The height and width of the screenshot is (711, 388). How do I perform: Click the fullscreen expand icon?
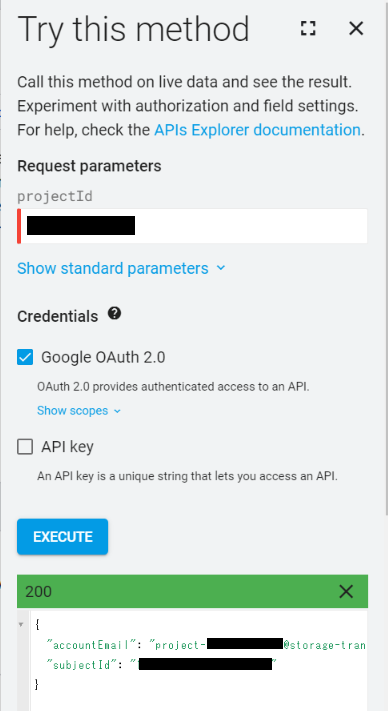(308, 28)
